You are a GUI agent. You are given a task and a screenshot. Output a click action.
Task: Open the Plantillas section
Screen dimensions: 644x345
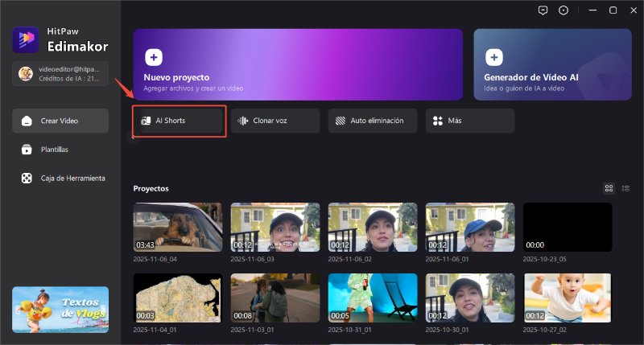point(60,150)
